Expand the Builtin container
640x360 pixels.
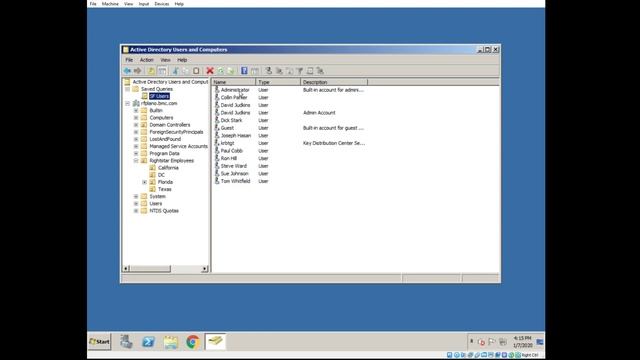(136, 111)
